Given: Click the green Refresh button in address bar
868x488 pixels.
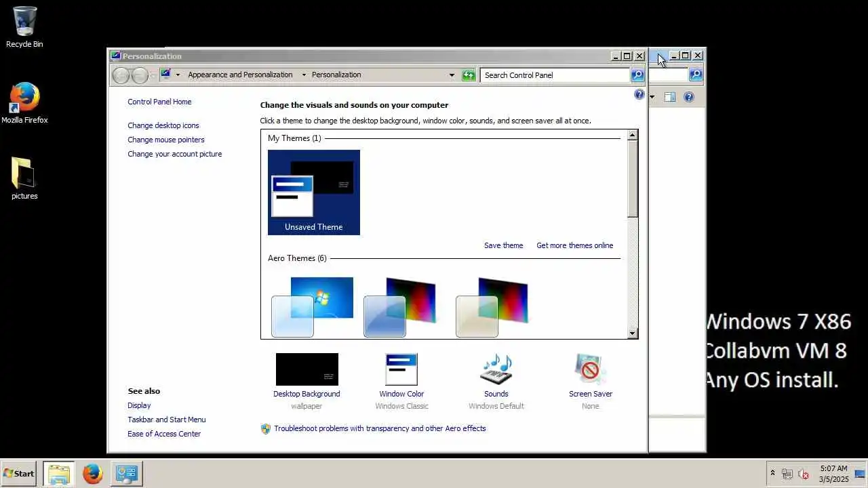Looking at the screenshot, I should click(x=469, y=75).
